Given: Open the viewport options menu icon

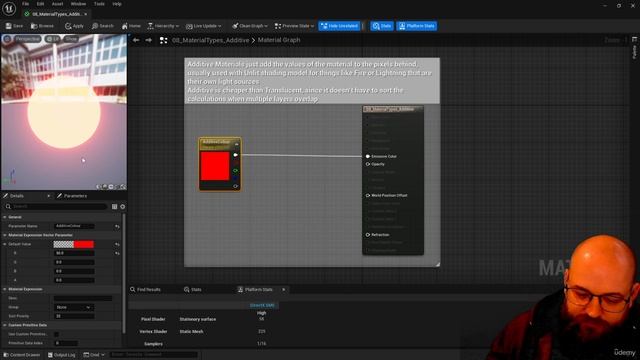Looking at the screenshot, I should 7,39.
